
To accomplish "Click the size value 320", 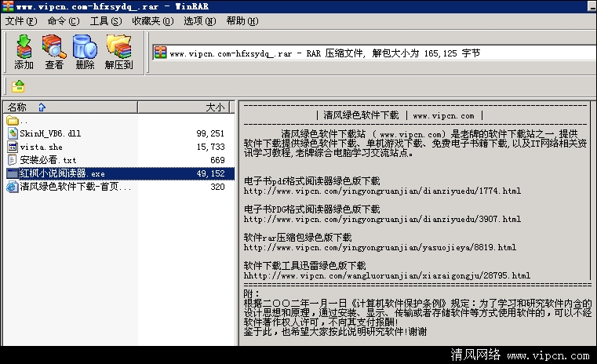I will [217, 187].
